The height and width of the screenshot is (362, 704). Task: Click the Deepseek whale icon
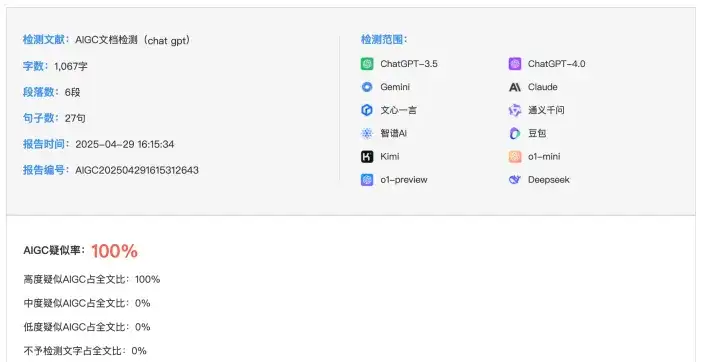pos(515,180)
